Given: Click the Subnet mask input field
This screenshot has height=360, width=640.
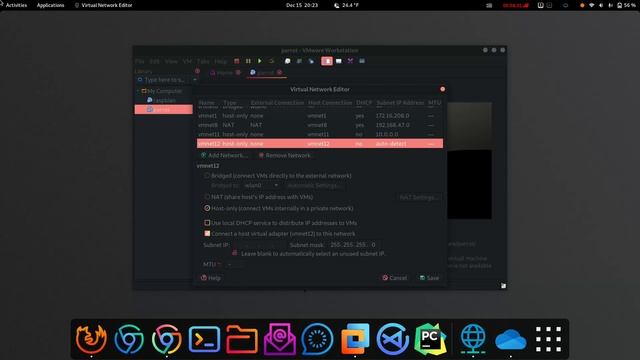Looking at the screenshot, I should [x=354, y=245].
